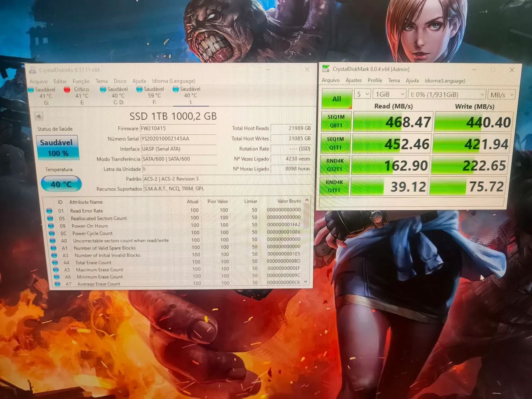
Task: Run SEQ1M Q1T1 benchmark
Action: point(335,143)
